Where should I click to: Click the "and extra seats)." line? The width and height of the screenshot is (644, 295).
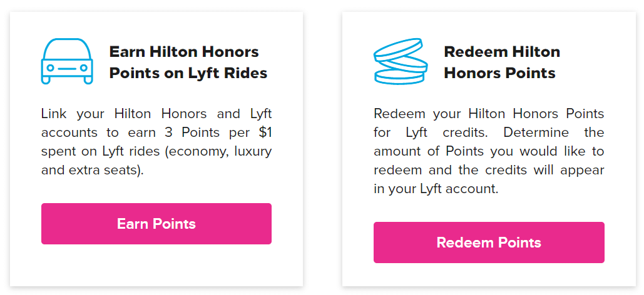click(x=93, y=170)
